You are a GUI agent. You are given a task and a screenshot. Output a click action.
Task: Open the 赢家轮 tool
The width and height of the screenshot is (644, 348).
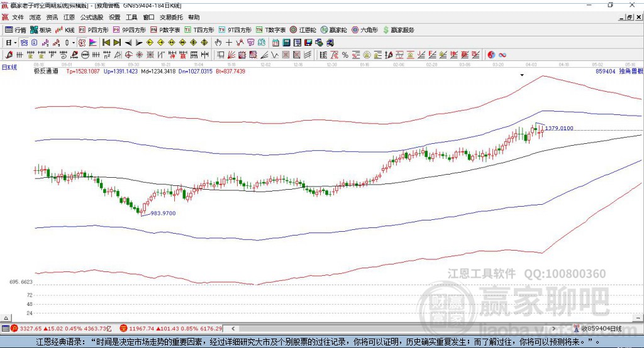[333, 30]
